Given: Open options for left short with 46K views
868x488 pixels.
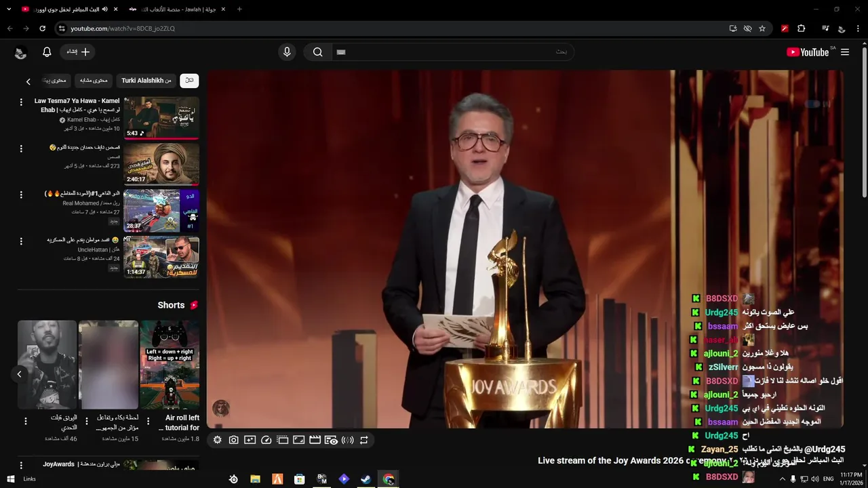Looking at the screenshot, I should pyautogui.click(x=26, y=421).
